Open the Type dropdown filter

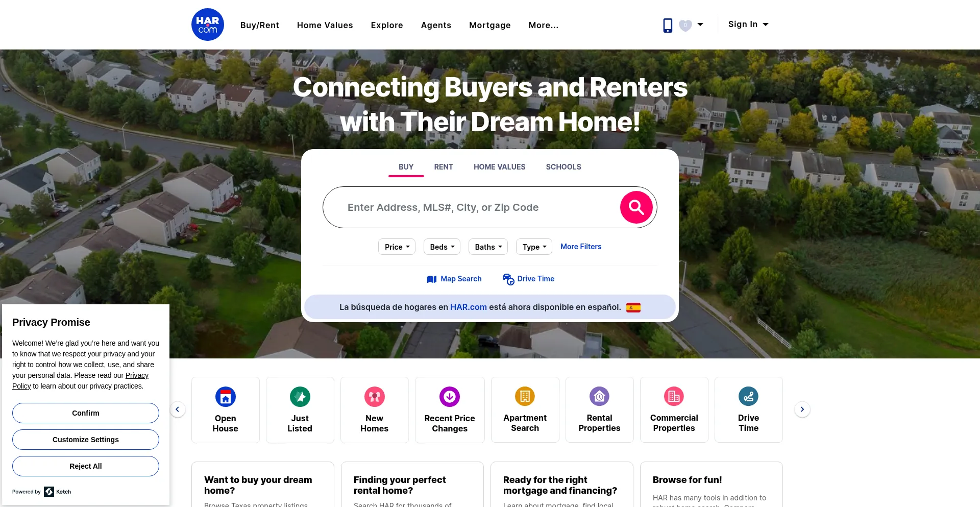pyautogui.click(x=534, y=247)
